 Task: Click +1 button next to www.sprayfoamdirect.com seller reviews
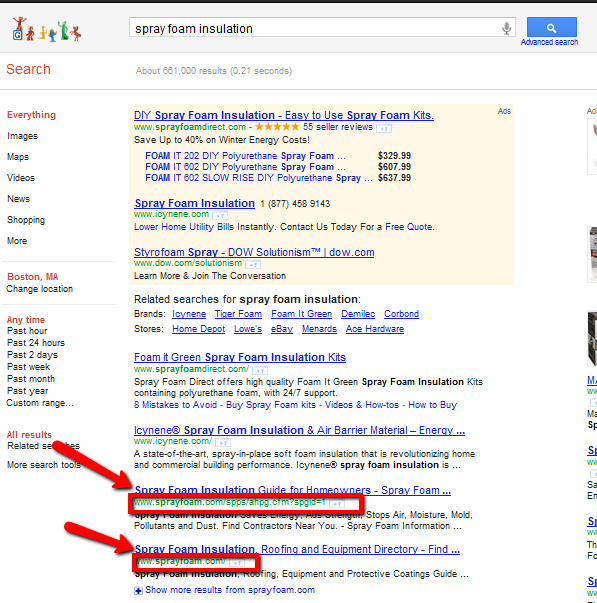[x=384, y=128]
